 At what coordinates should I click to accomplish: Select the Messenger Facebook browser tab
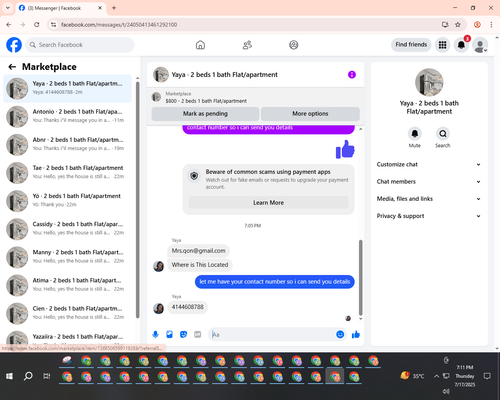[60, 8]
